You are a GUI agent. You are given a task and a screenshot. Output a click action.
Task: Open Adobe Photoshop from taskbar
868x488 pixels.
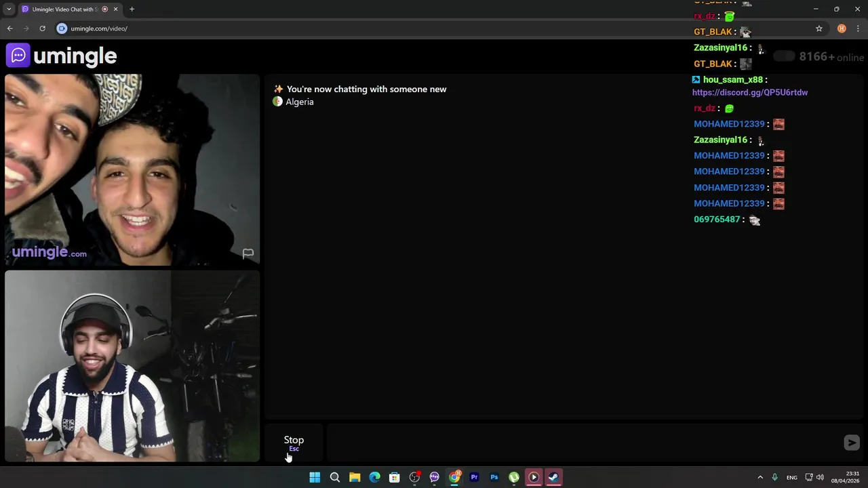[x=494, y=477]
